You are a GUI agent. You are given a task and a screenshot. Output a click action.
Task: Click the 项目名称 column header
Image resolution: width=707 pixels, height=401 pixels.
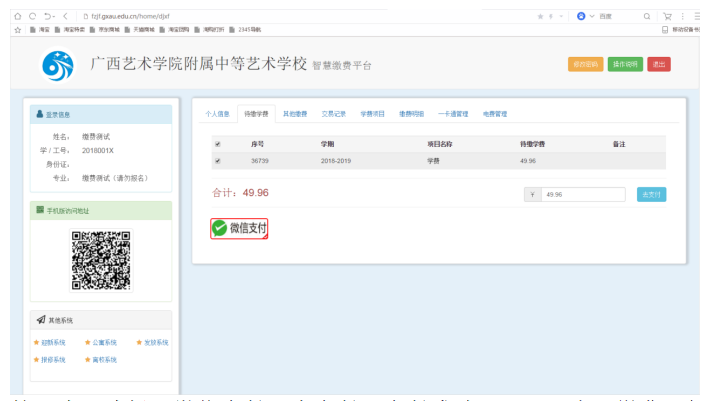(x=440, y=144)
